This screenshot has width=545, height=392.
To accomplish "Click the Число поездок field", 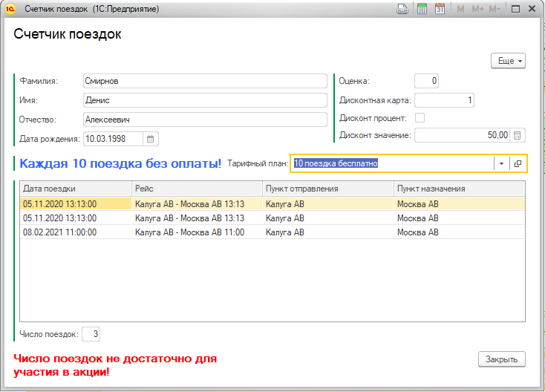I will tap(91, 334).
